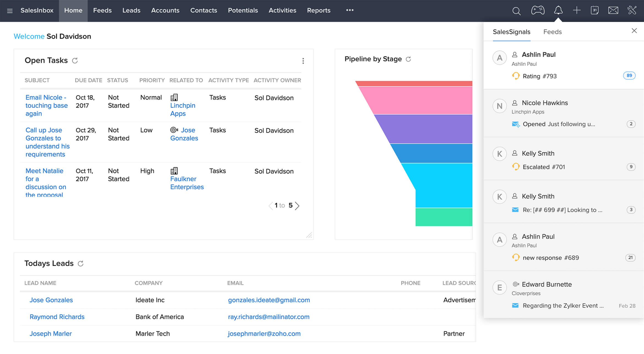This screenshot has height=354, width=644.
Task: Click the Todays Leads refresh icon toggle
Action: (x=81, y=263)
